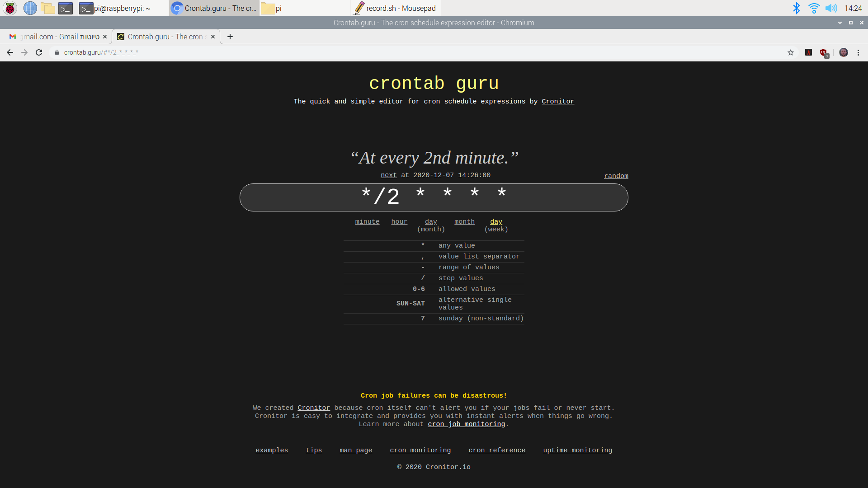Click the "value list separator" row text
868x488 pixels.
click(479, 257)
